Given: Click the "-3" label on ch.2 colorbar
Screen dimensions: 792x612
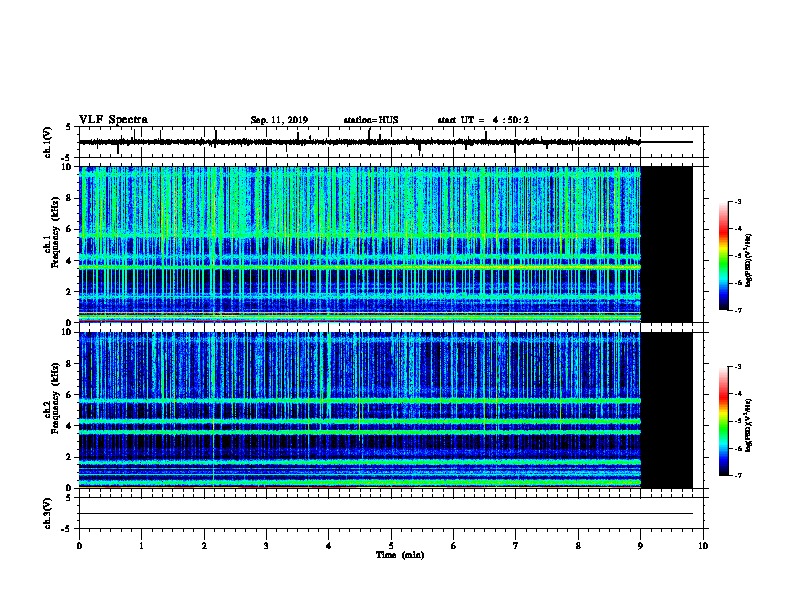Looking at the screenshot, I should [737, 367].
